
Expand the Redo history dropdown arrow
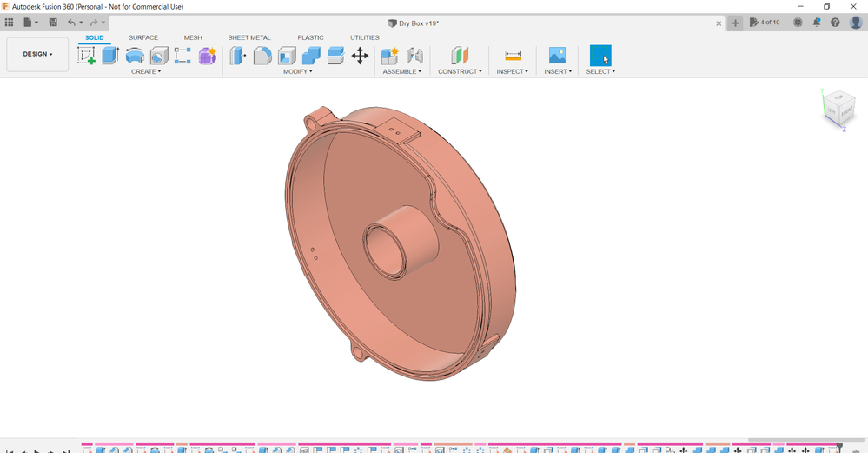(x=103, y=23)
